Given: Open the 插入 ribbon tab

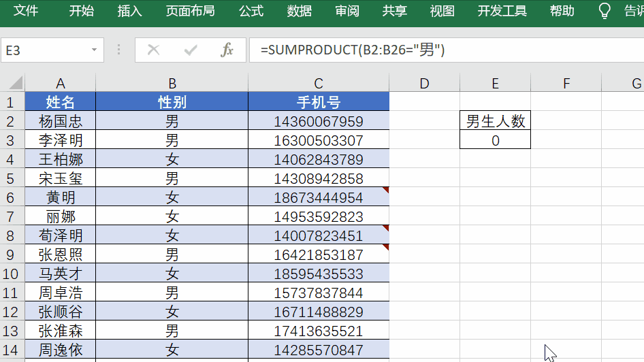Looking at the screenshot, I should click(130, 11).
